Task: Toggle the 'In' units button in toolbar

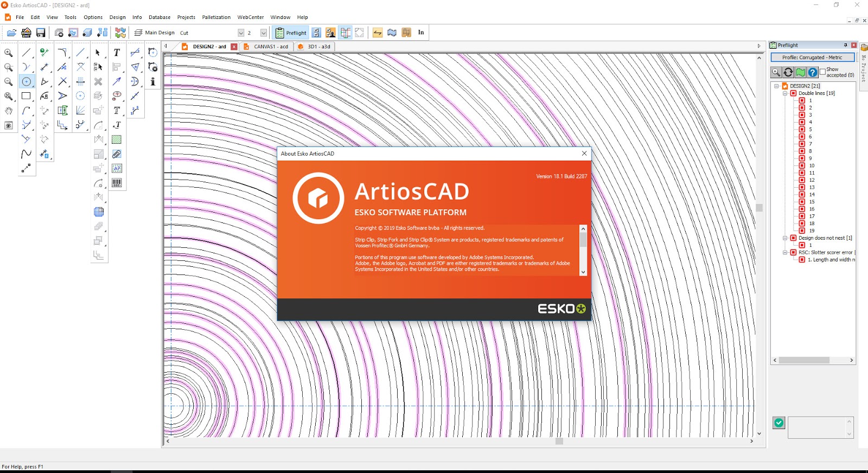Action: click(x=421, y=33)
